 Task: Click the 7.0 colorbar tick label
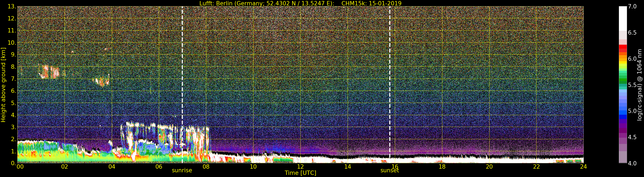[x=632, y=6]
